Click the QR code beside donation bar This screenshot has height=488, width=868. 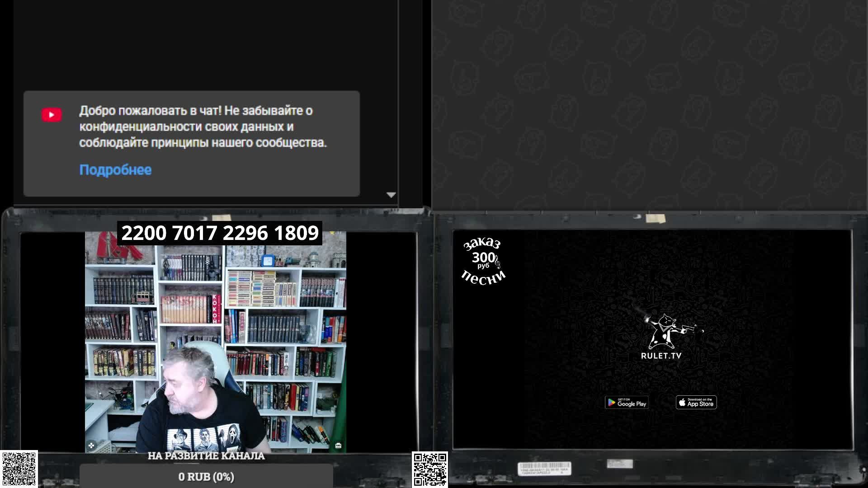coord(429,469)
